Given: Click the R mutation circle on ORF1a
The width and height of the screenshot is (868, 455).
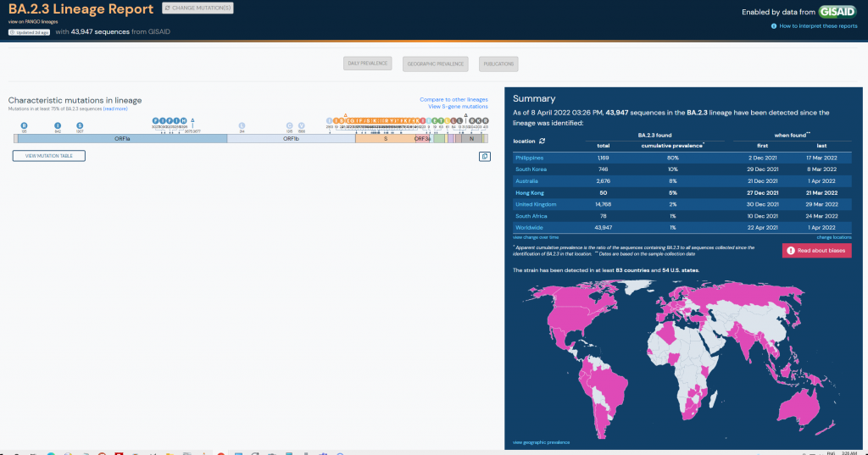Looking at the screenshot, I should 25,125.
